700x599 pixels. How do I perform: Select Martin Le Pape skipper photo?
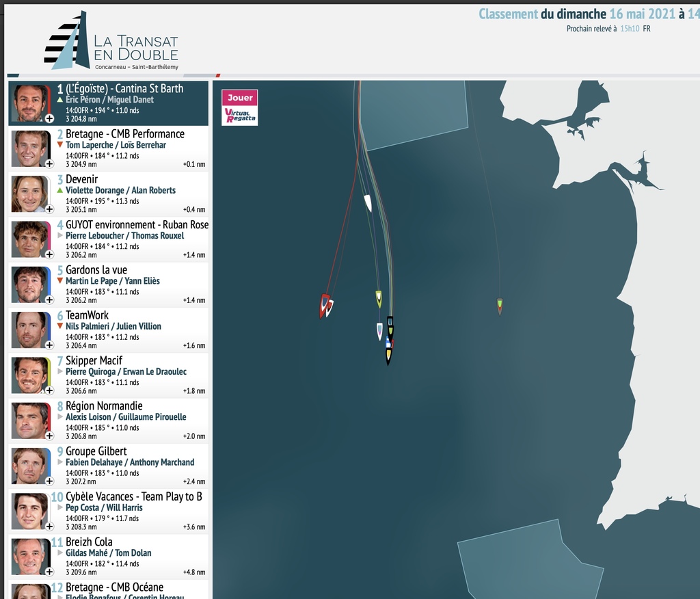[29, 284]
